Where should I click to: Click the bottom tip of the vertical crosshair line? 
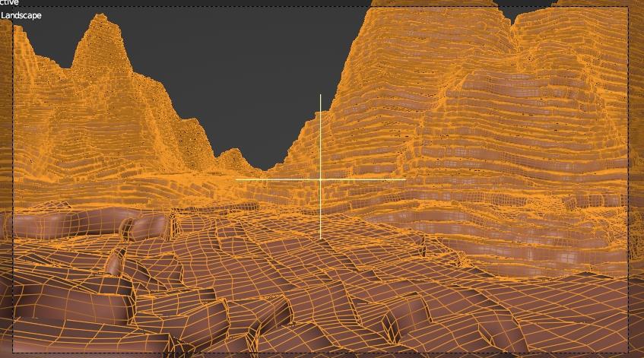click(320, 238)
